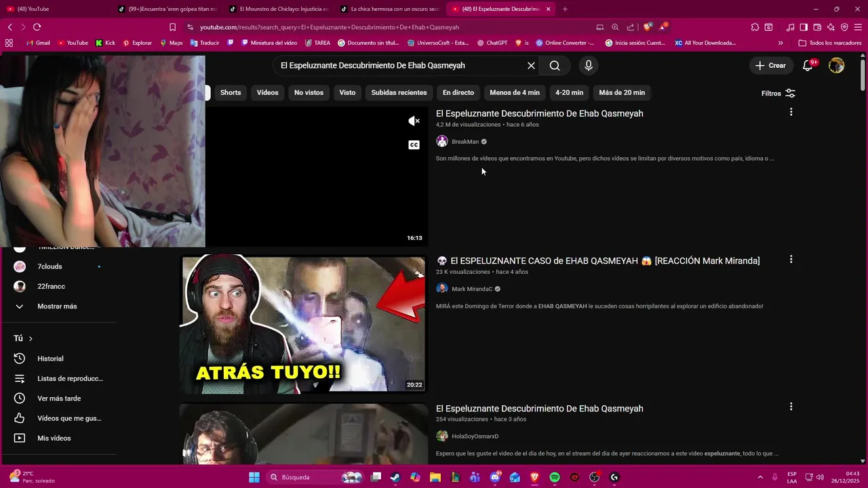Screen dimensions: 868x488
Task: Expand Mostrar más in subscriptions list
Action: tap(57, 306)
